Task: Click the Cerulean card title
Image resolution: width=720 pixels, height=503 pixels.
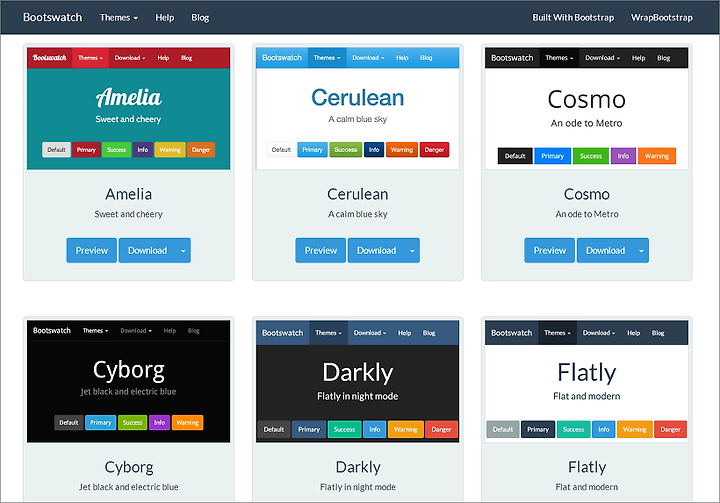Action: [x=358, y=194]
